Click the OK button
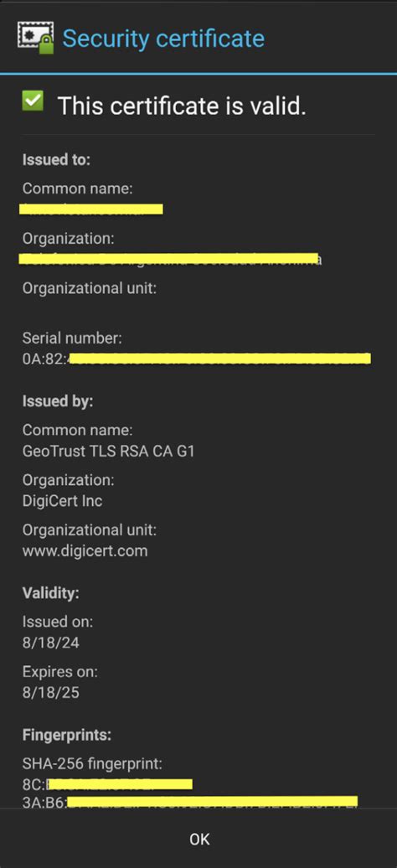The width and height of the screenshot is (397, 868). 198,839
